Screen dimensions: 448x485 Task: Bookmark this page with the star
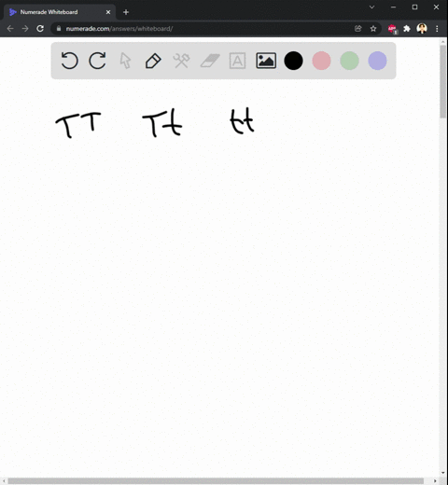pyautogui.click(x=373, y=29)
